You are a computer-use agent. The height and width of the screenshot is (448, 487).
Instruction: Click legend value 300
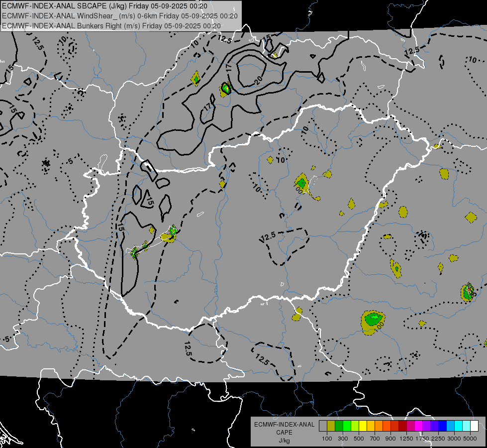point(343,439)
